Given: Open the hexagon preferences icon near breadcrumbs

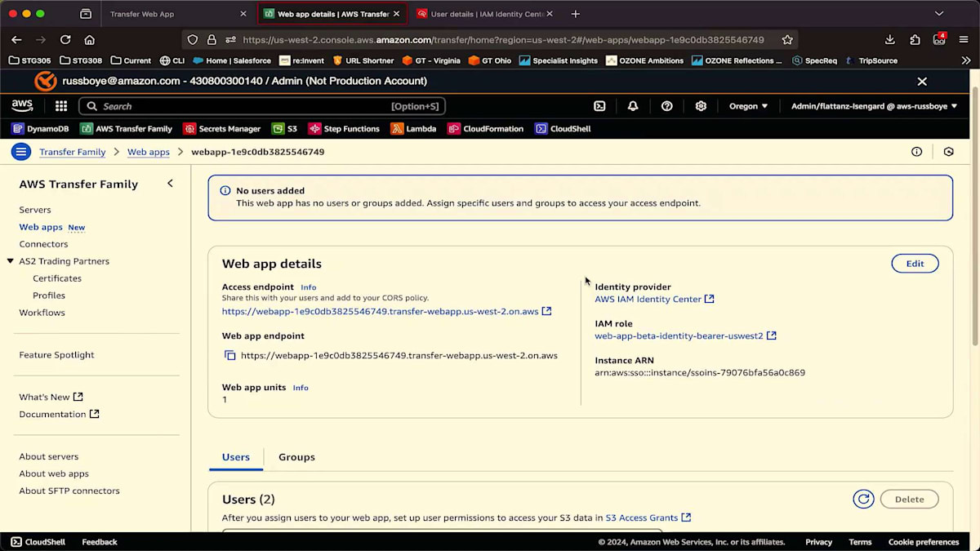Looking at the screenshot, I should (948, 152).
